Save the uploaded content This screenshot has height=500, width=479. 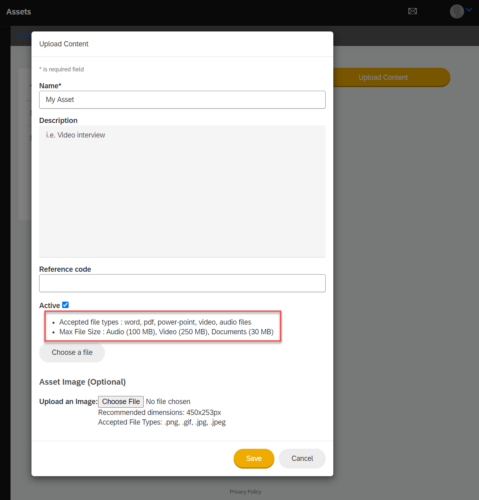[254, 459]
